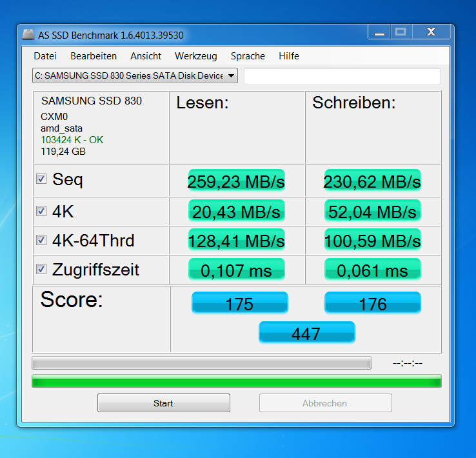Open the SAMSUNG SSD 830 drive dropdown
This screenshot has width=476, height=458.
135,75
